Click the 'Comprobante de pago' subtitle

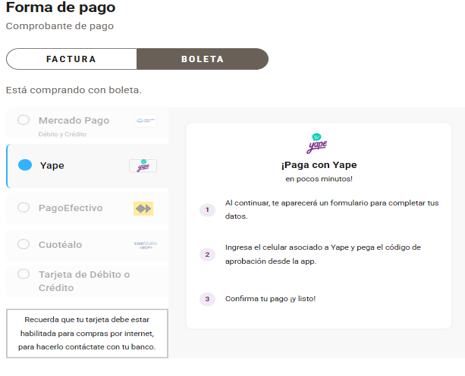[60, 26]
